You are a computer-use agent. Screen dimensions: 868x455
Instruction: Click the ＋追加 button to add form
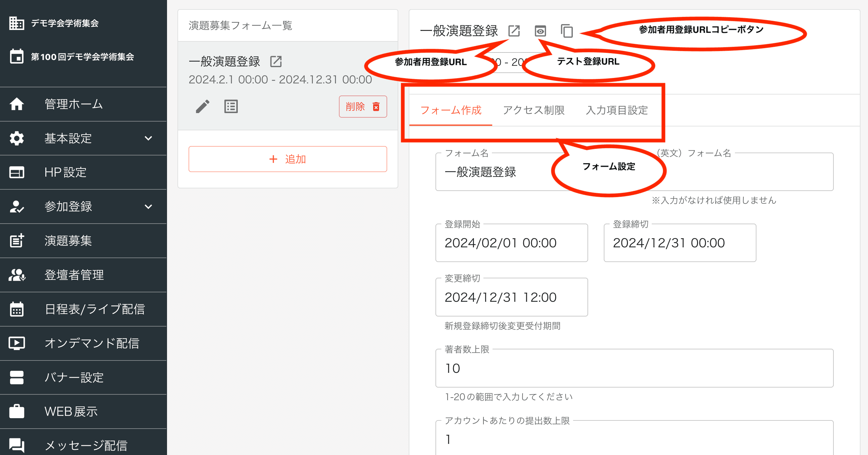(287, 159)
